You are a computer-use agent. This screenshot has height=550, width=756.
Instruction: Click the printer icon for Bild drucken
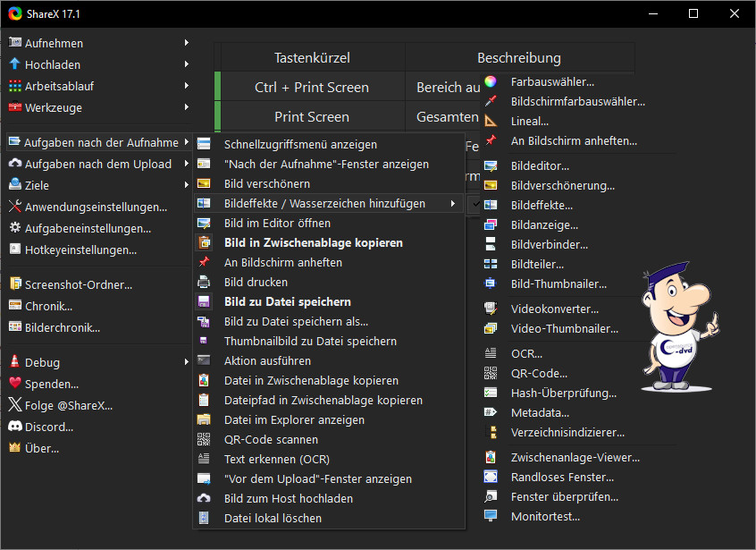(204, 282)
